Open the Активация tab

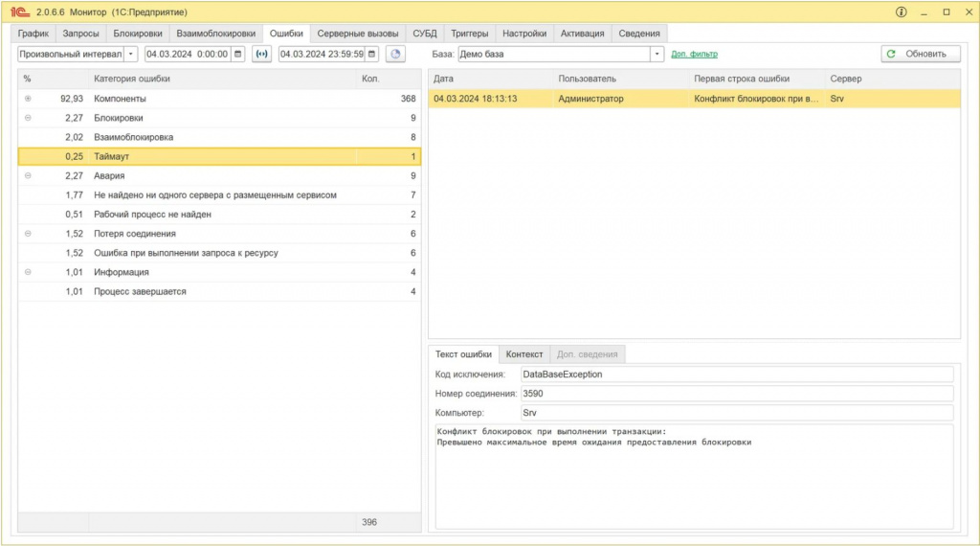(x=582, y=34)
